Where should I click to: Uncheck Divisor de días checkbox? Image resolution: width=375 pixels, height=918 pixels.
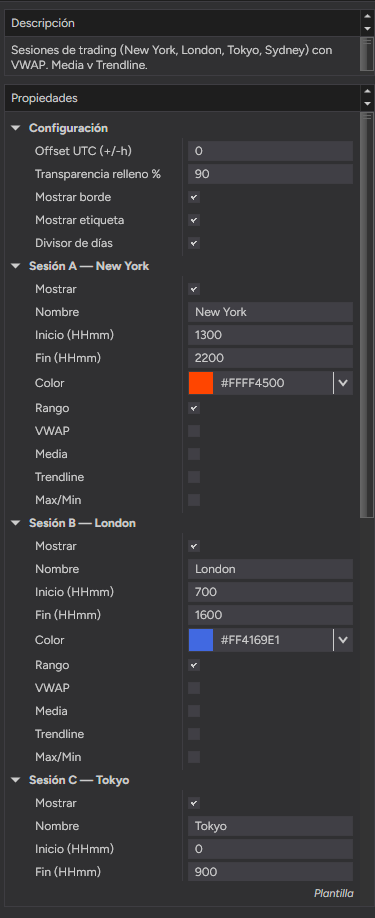pos(194,243)
